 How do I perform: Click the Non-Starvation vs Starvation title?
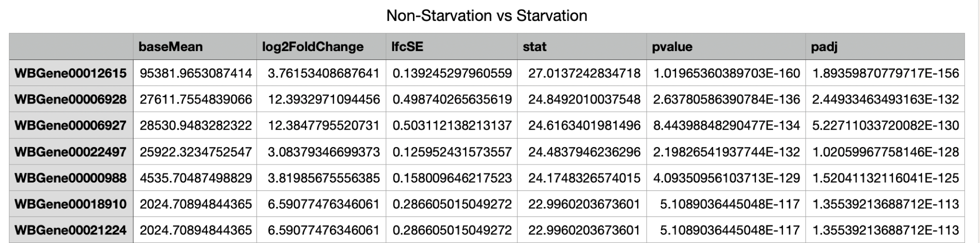click(486, 16)
